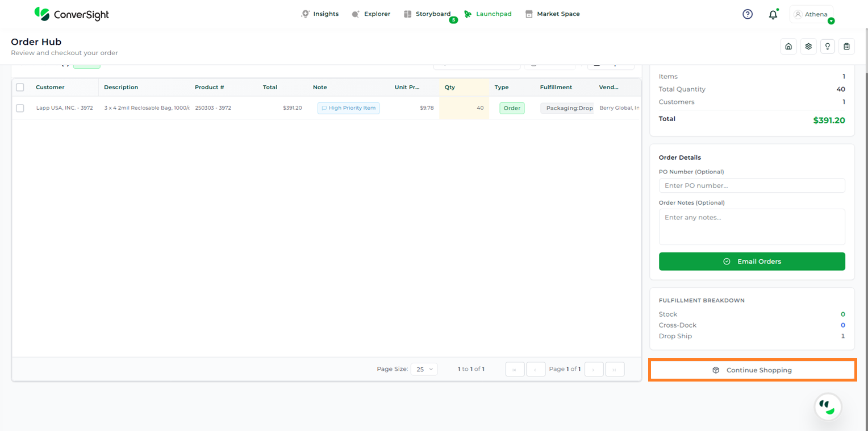Image resolution: width=868 pixels, height=431 pixels.
Task: Open the Packaging:Drop fulfillment dropdown
Action: (567, 108)
